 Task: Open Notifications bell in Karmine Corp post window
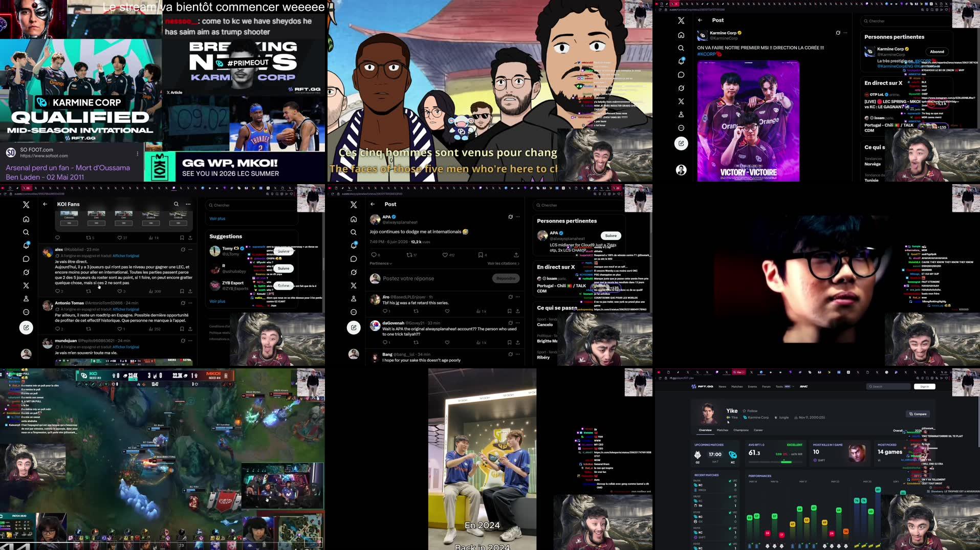[x=681, y=61]
